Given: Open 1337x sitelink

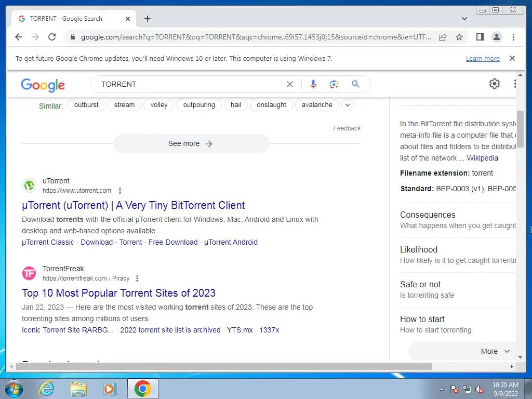Looking at the screenshot, I should coord(270,330).
